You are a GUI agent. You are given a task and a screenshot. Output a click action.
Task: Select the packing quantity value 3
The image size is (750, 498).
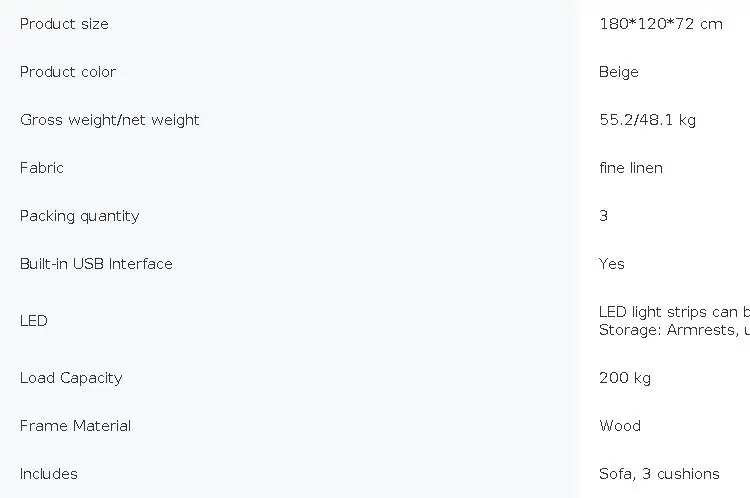(x=603, y=216)
